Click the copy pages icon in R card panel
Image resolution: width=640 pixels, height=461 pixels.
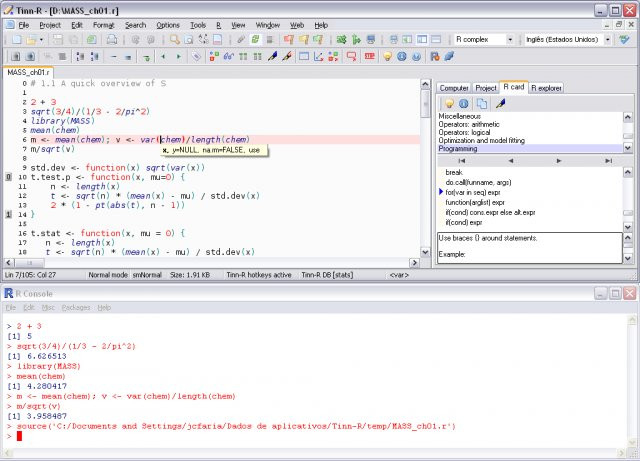click(x=482, y=104)
